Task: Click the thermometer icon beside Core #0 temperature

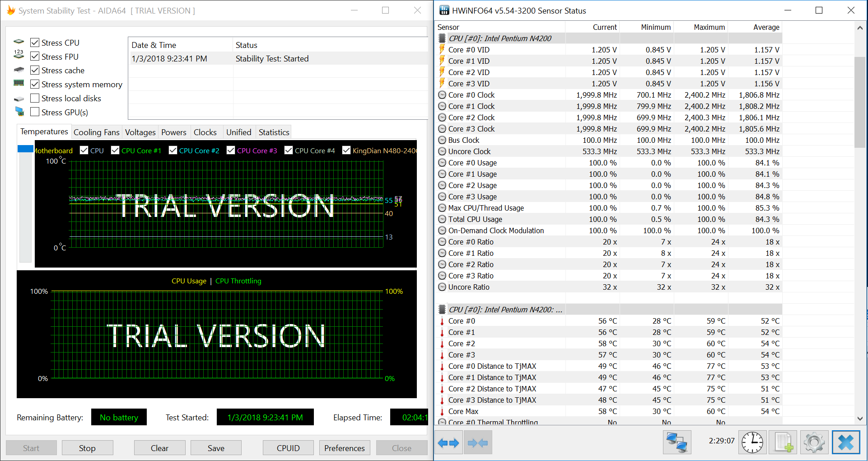Action: (442, 321)
